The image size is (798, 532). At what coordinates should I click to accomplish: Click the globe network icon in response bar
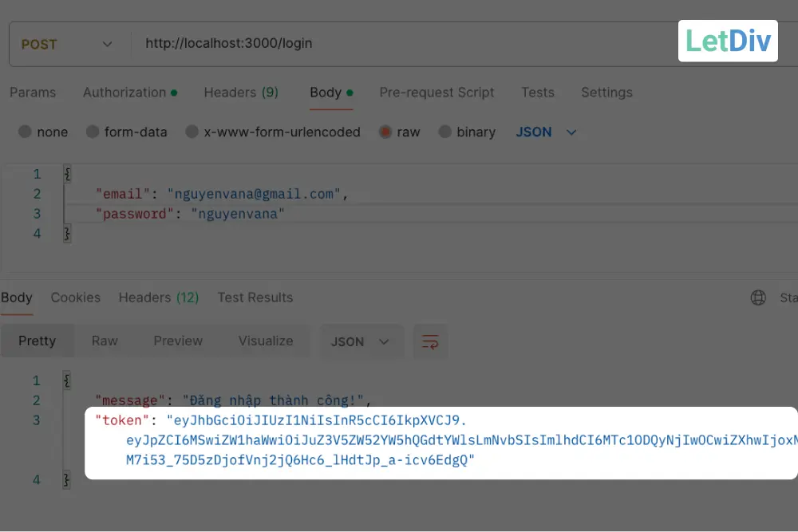pyautogui.click(x=758, y=298)
